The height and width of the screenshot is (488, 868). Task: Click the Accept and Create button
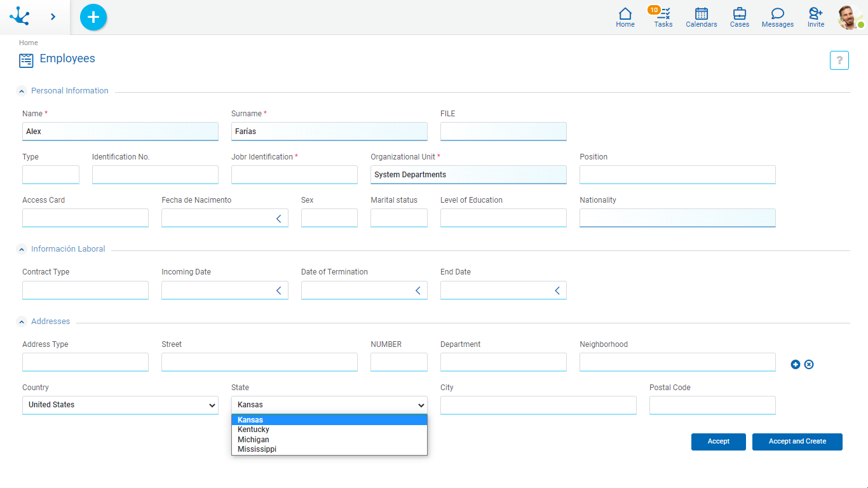[x=797, y=442]
